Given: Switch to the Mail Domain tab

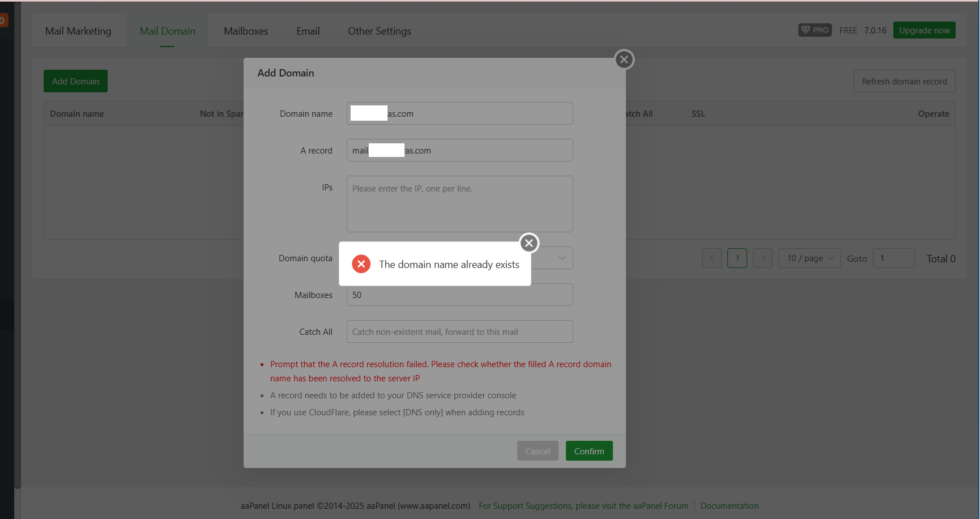Looking at the screenshot, I should click(x=168, y=31).
